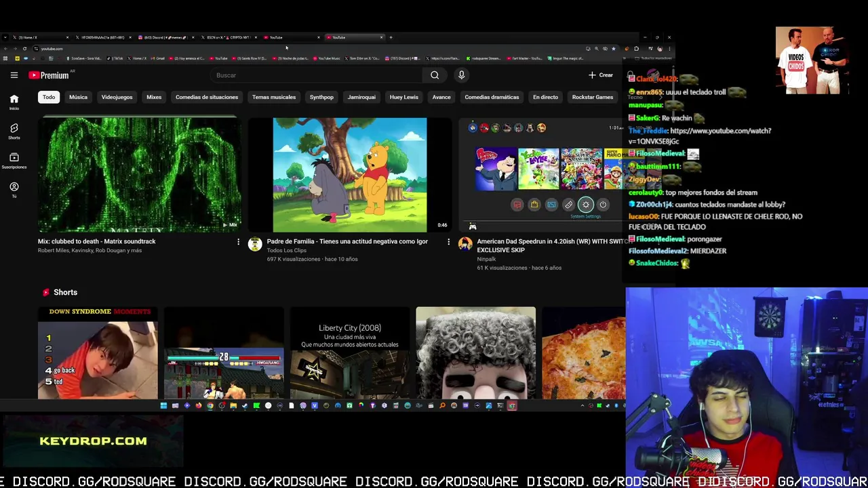Select the Música filter chip
This screenshot has width=868, height=488.
(78, 97)
